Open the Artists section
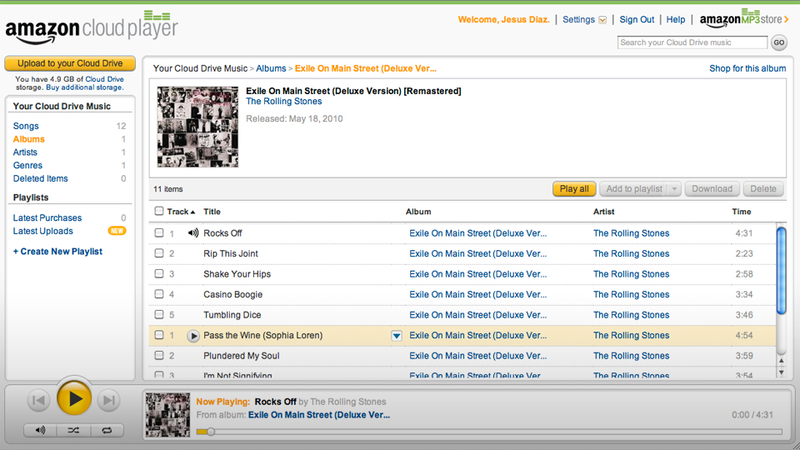This screenshot has width=800, height=450. click(x=25, y=152)
